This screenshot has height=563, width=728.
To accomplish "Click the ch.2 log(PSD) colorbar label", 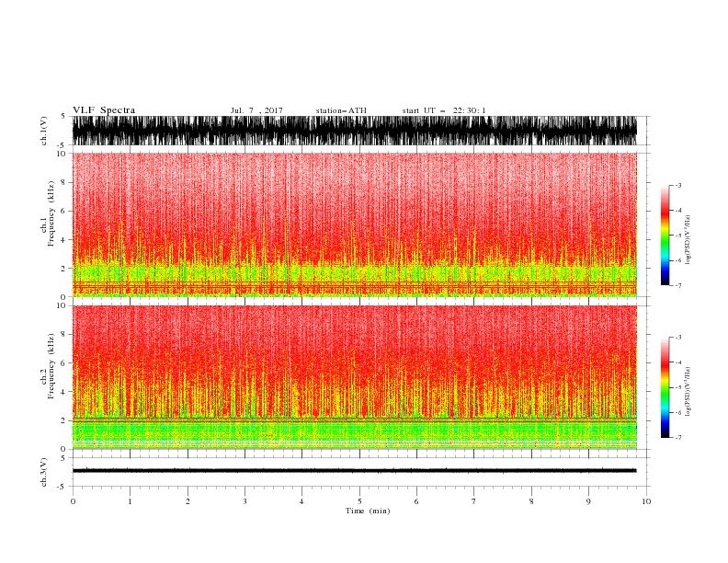I will pyautogui.click(x=688, y=392).
